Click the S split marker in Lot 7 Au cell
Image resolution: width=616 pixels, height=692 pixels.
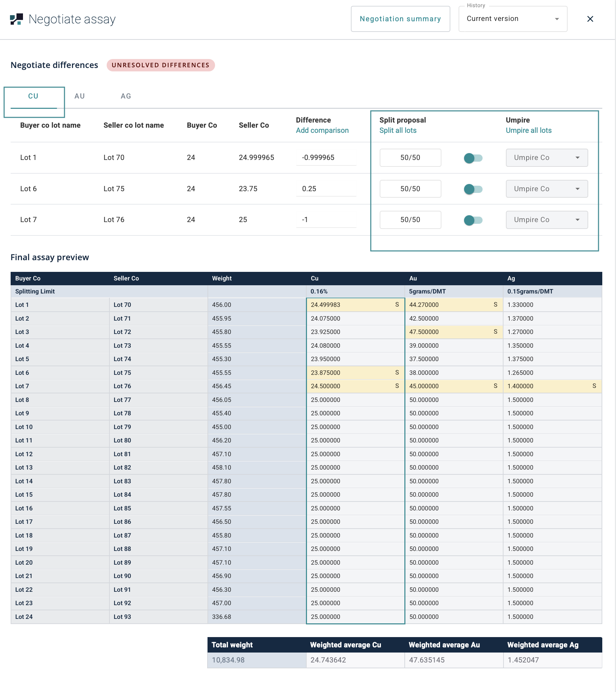[495, 386]
